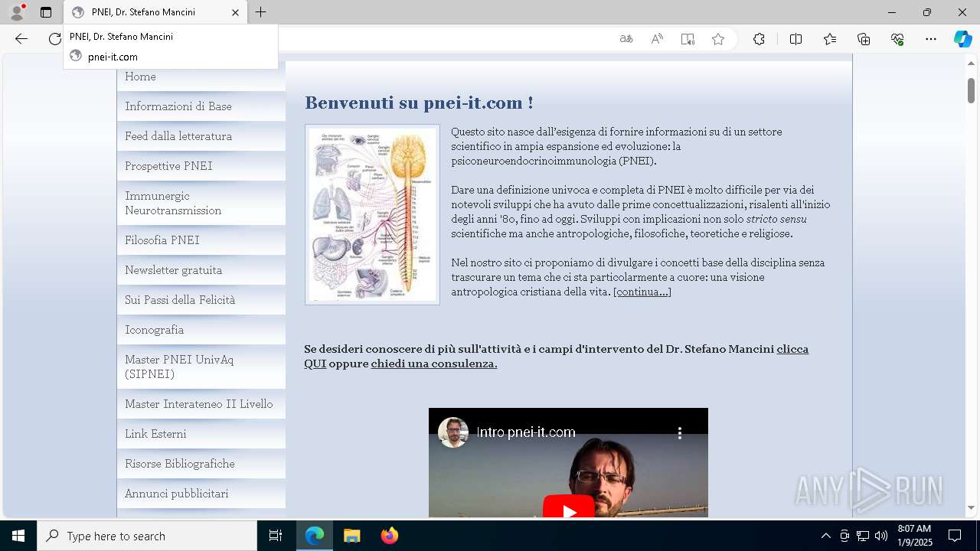
Task: Select the PNEI, Dr. Stefano Mancini tab
Action: pyautogui.click(x=155, y=12)
